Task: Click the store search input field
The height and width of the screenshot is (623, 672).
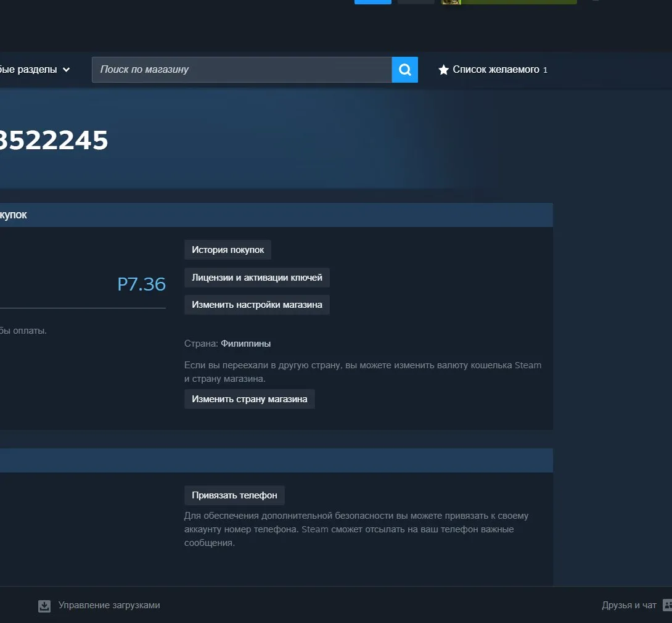Action: (x=242, y=70)
